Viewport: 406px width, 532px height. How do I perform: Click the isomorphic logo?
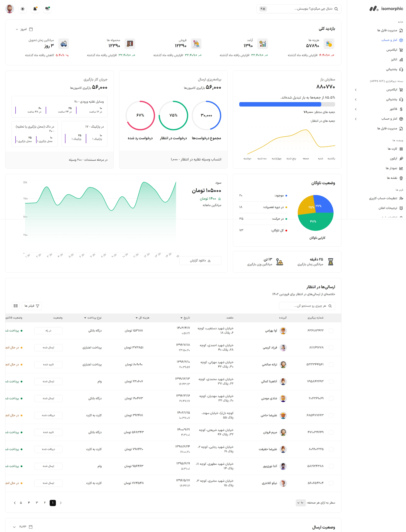click(386, 9)
